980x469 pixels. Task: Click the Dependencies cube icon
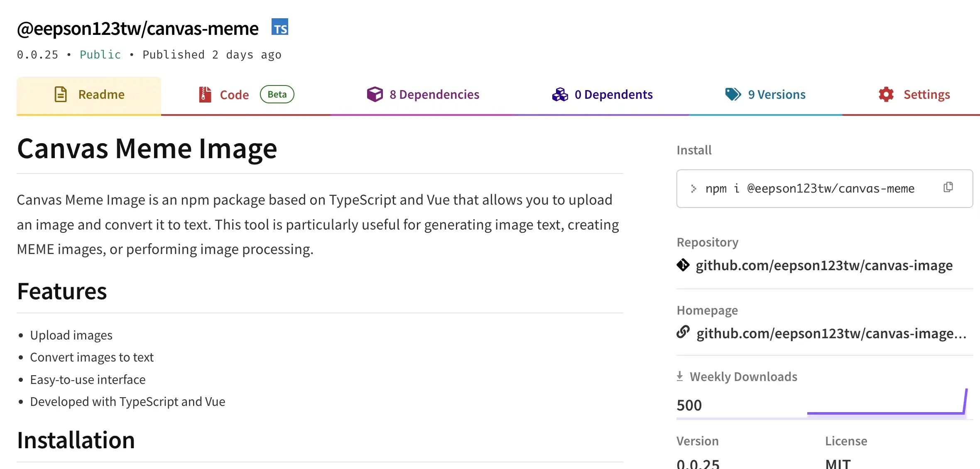point(375,94)
